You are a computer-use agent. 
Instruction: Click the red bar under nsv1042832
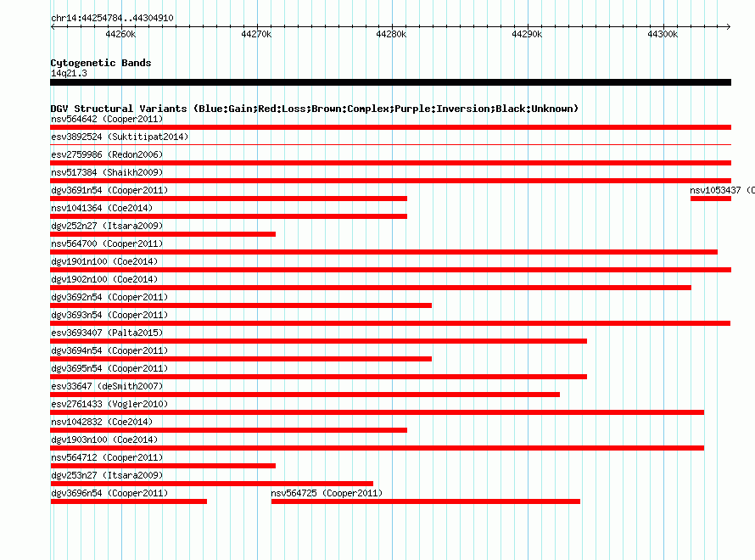(x=229, y=430)
